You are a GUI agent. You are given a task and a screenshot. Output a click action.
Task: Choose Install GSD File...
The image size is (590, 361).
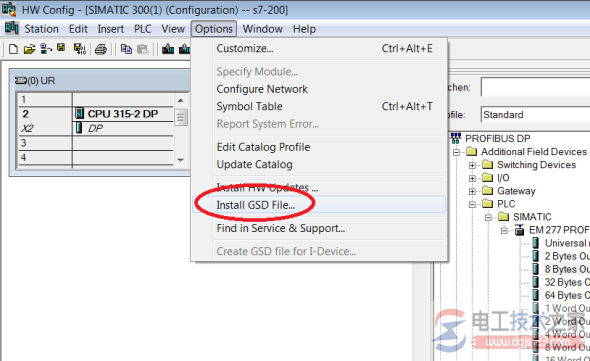click(319, 205)
